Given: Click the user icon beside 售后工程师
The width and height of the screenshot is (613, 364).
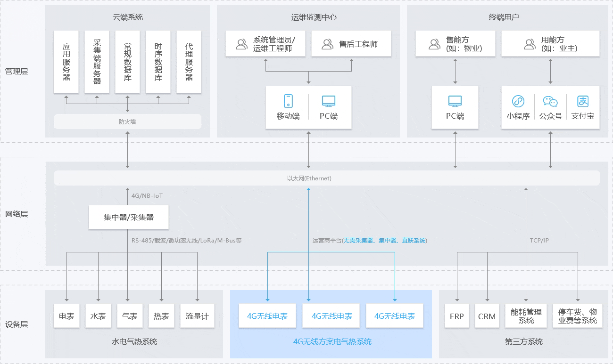Looking at the screenshot, I should pyautogui.click(x=327, y=44).
